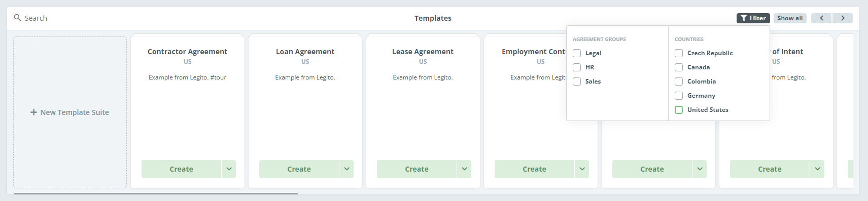Click the plus icon for New Template Suite
The image size is (868, 201).
(x=33, y=112)
